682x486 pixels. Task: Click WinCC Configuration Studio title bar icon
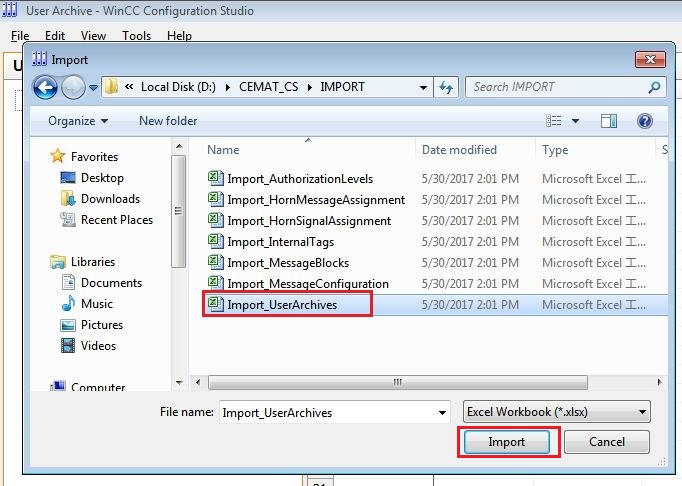point(10,10)
